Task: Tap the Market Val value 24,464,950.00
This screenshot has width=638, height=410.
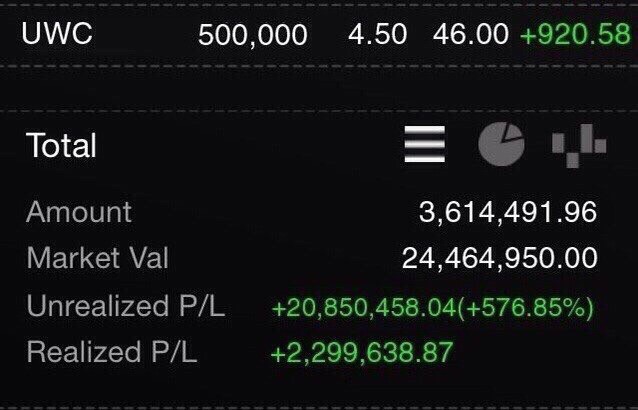Action: pyautogui.click(x=500, y=258)
